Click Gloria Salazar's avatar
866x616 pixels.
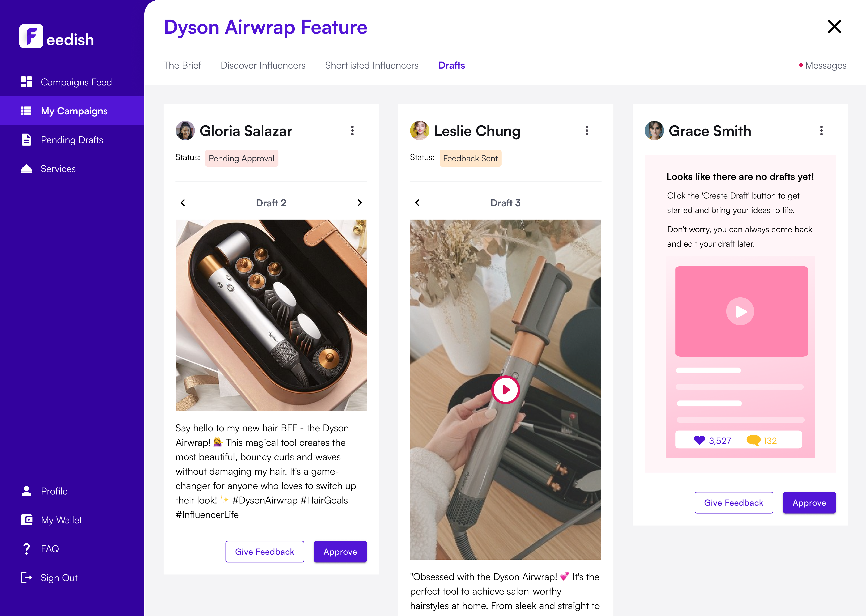click(185, 131)
